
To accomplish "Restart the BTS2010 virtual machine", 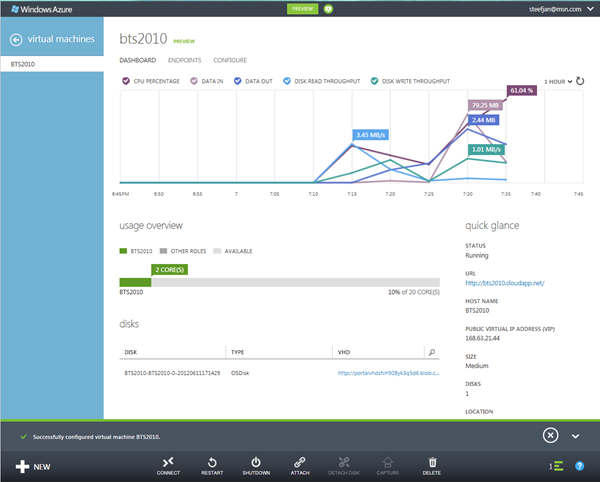I will tap(212, 466).
